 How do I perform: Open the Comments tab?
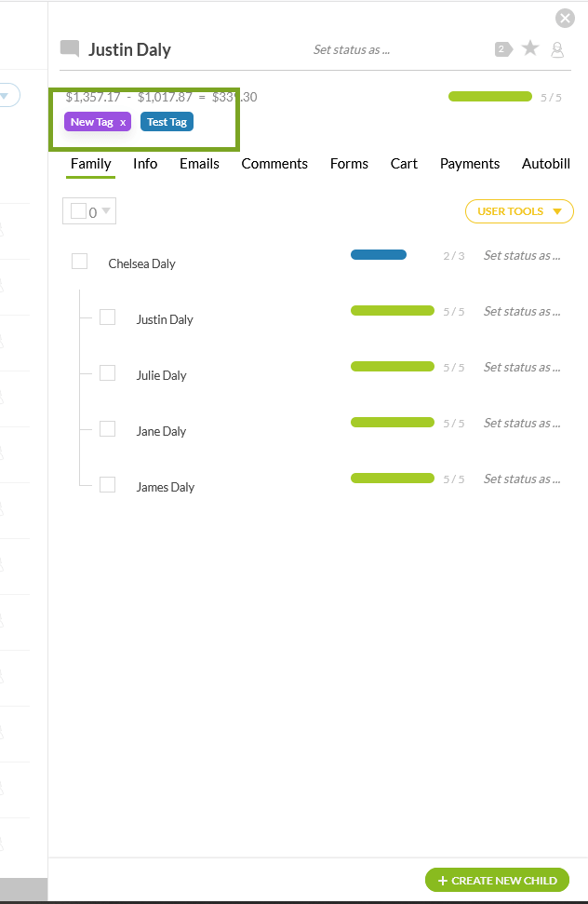pyautogui.click(x=274, y=164)
